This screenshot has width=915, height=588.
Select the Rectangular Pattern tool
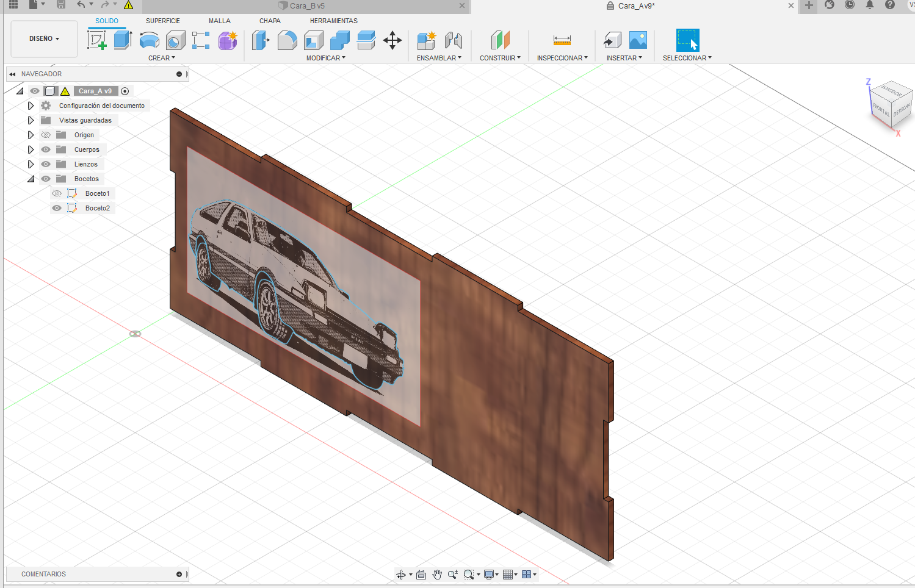coord(201,40)
